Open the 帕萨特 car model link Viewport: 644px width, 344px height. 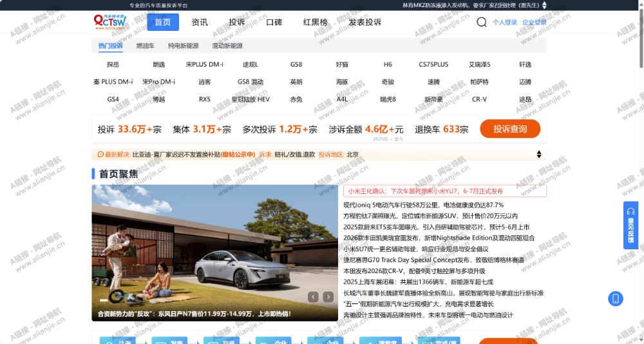(x=479, y=82)
